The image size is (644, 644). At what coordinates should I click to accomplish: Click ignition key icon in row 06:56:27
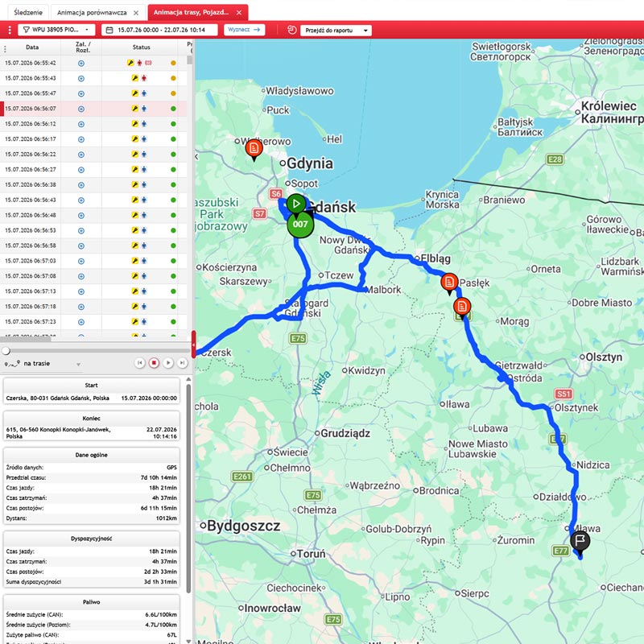(x=134, y=169)
